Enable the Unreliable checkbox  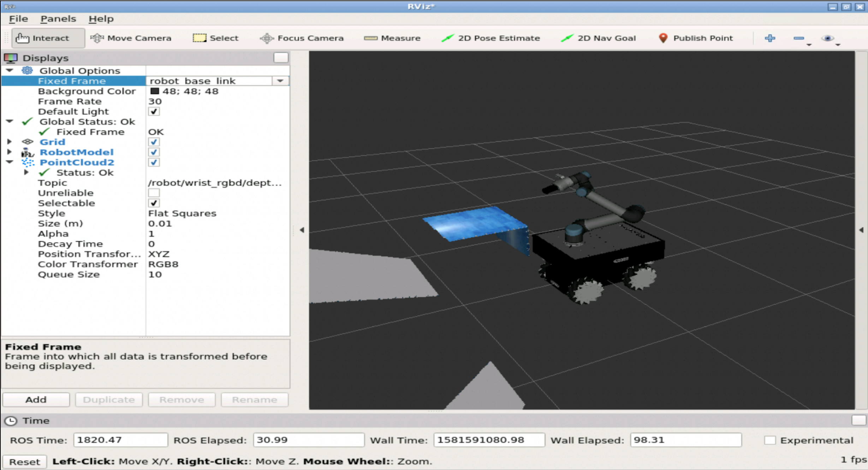coord(154,193)
